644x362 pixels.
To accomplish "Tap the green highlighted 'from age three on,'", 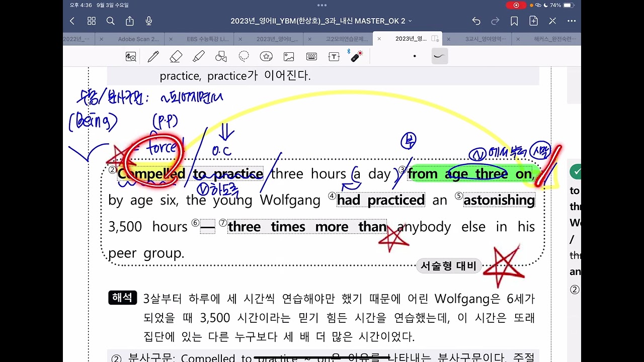I will (x=470, y=174).
